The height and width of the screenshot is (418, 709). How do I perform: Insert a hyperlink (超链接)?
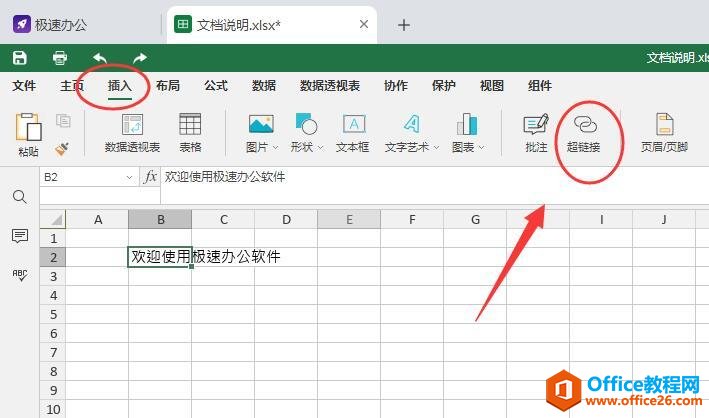(x=584, y=133)
